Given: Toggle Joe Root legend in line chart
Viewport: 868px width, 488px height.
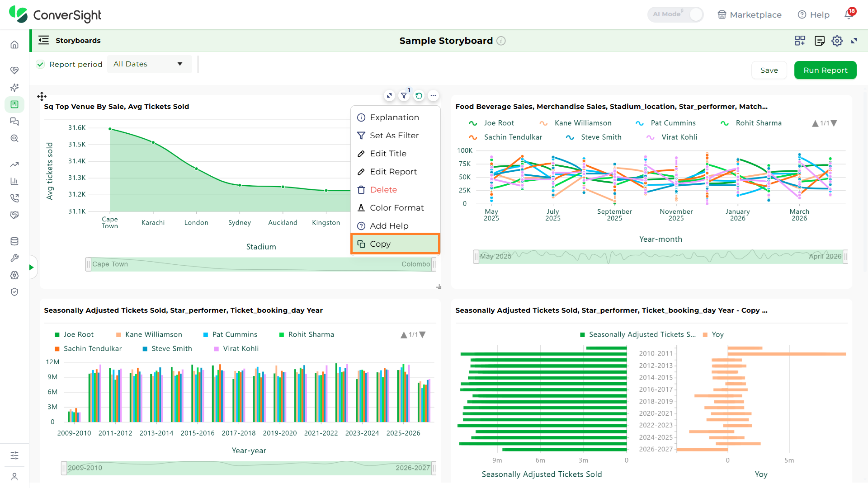Looking at the screenshot, I should [491, 123].
